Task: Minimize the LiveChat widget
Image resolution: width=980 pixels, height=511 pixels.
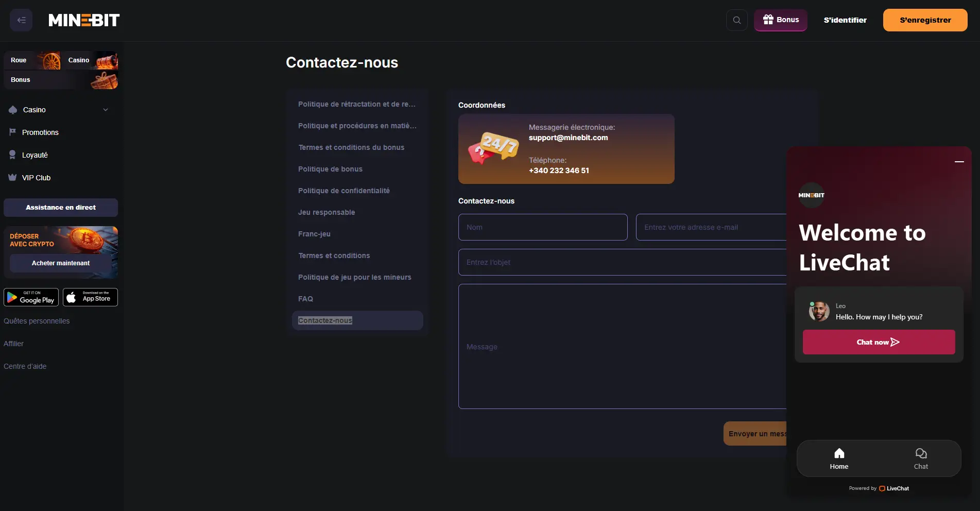Action: 959,162
